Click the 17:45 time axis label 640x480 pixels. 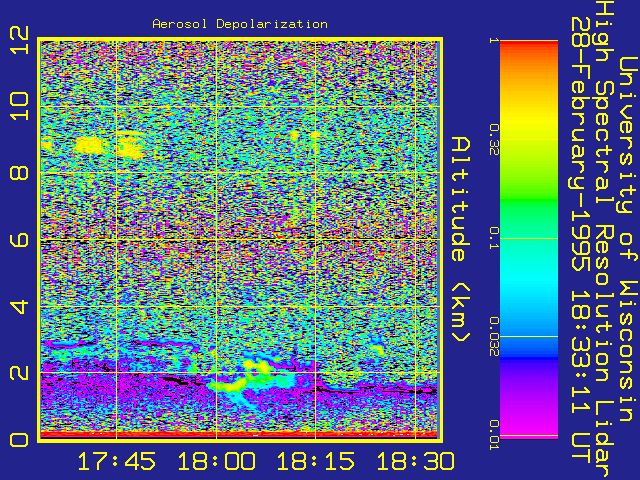coord(117,461)
